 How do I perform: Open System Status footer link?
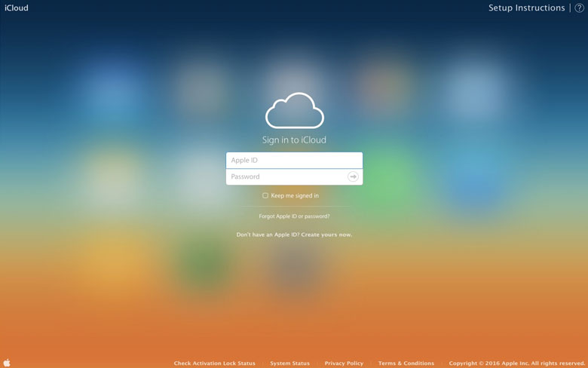(290, 363)
